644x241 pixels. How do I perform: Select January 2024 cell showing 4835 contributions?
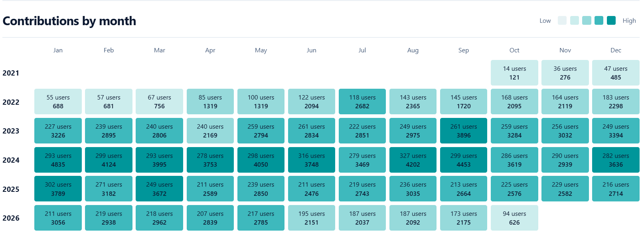[58, 160]
